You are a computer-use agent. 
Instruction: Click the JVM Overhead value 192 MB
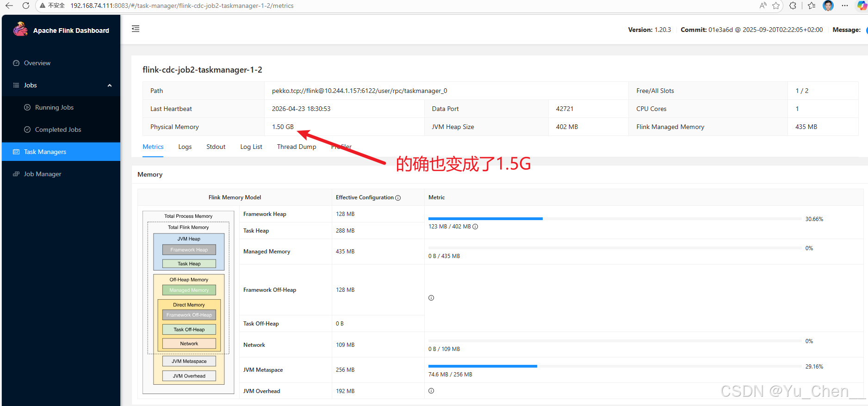click(345, 391)
